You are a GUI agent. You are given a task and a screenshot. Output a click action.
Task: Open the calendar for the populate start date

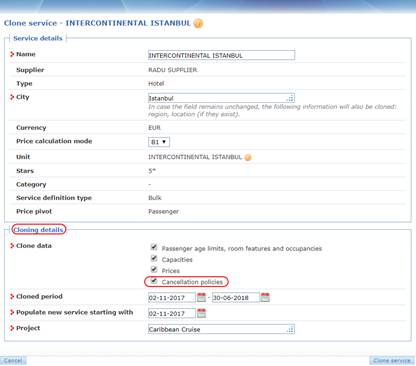[201, 313]
